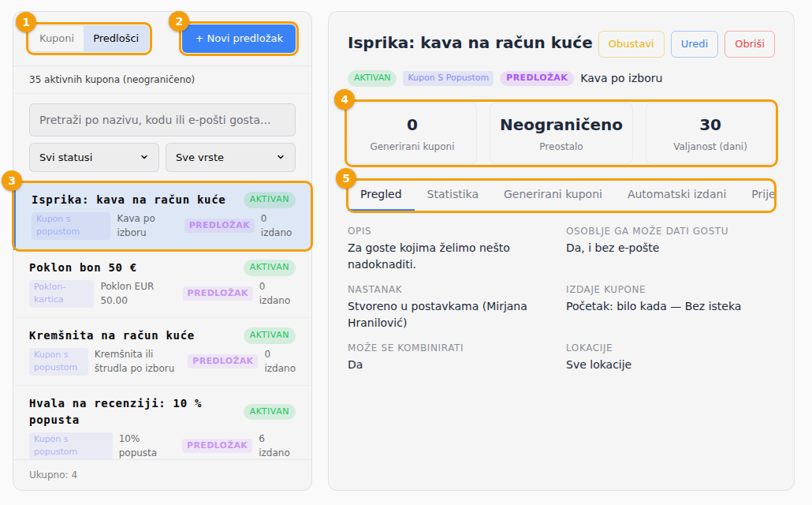Switch to the Kuponi segment
This screenshot has height=505, width=812.
coord(57,39)
